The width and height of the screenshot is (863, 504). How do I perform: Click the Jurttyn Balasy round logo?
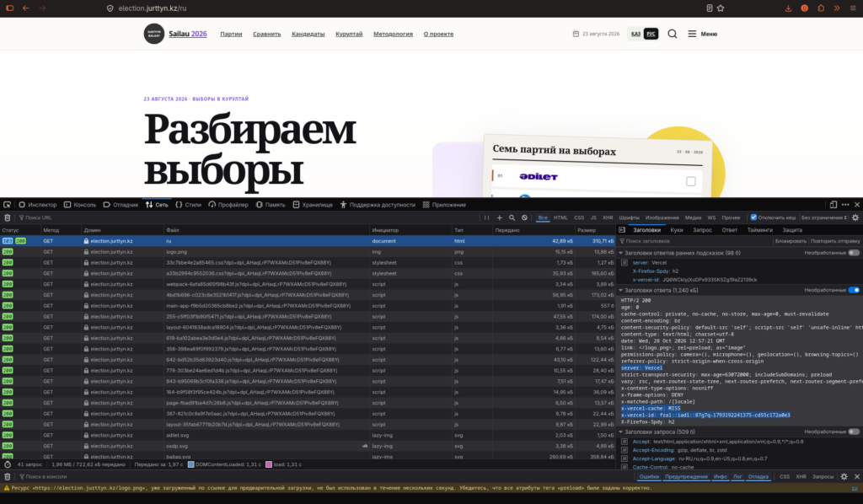pyautogui.click(x=154, y=34)
